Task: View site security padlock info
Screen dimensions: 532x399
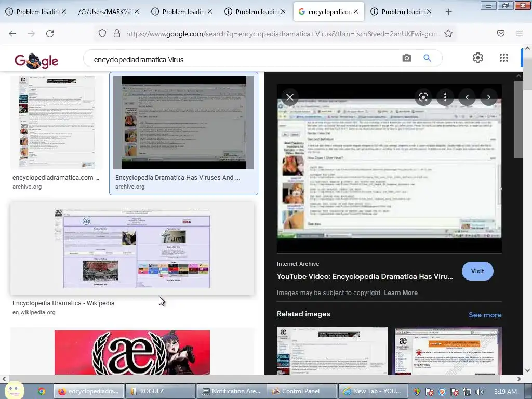Action: (x=117, y=34)
